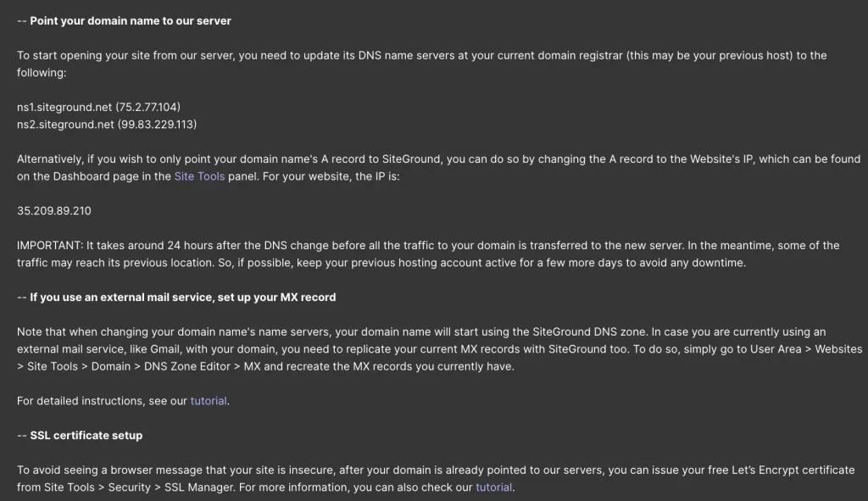Click the "Point your domain name to our server" heading

click(131, 20)
